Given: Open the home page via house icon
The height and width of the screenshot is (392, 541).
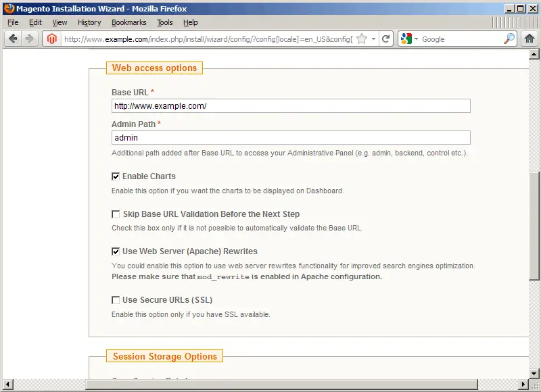Looking at the screenshot, I should pyautogui.click(x=530, y=39).
